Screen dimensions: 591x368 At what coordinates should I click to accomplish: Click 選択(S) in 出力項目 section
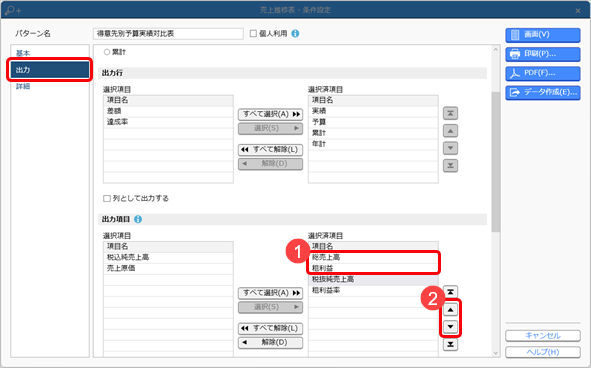(x=270, y=307)
